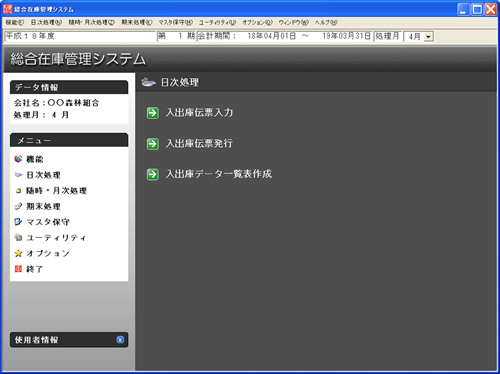
Task: Open the 日次処理 menu in menu bar
Action: point(46,22)
